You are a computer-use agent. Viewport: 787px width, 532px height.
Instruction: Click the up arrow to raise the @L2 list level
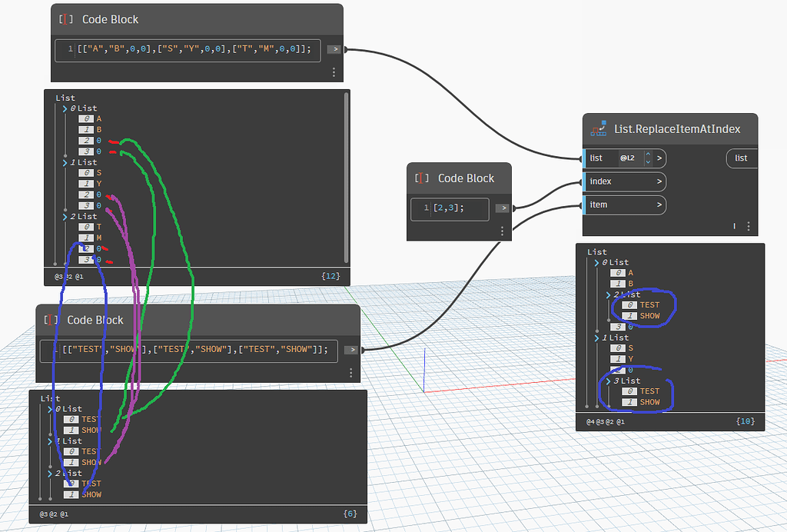[x=648, y=154]
